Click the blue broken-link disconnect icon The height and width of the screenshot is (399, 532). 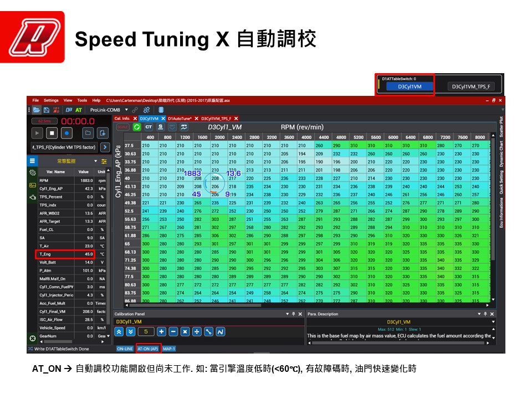pos(146,110)
